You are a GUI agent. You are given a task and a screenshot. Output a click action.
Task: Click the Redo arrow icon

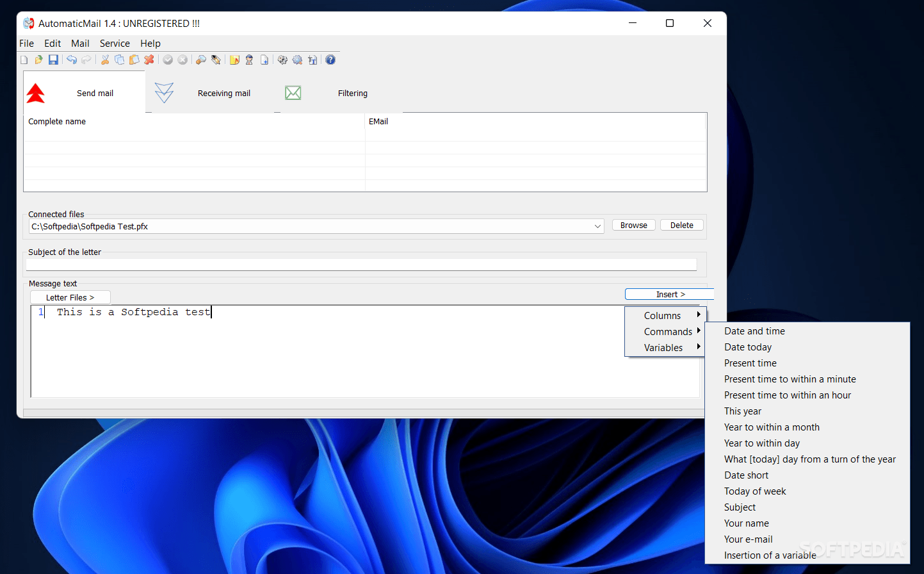click(86, 60)
